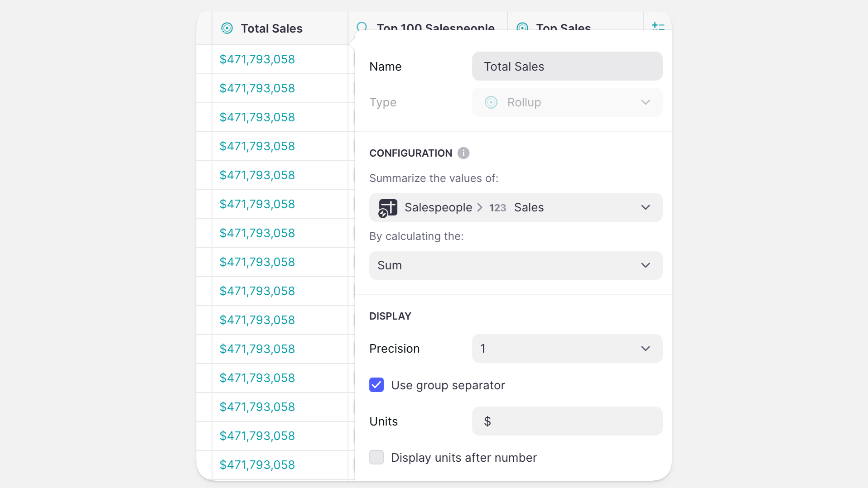Click the Salespeople table icon
This screenshot has height=488, width=868.
coord(388,208)
